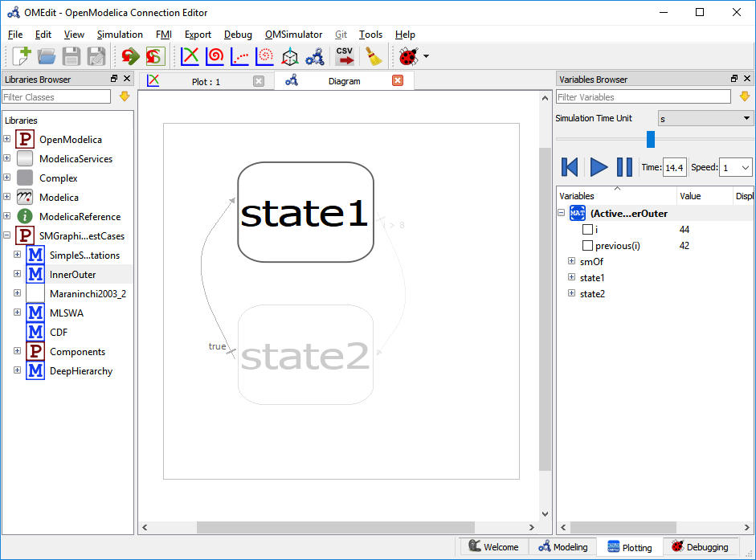Select the New Parametric Plot icon
The width and height of the screenshot is (756, 560).
(x=215, y=56)
